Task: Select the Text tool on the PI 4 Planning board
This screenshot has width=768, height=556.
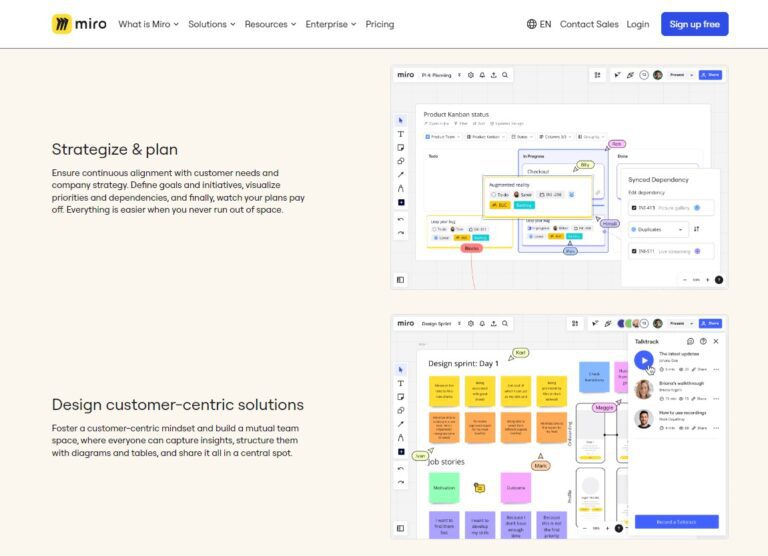Action: coord(401,134)
